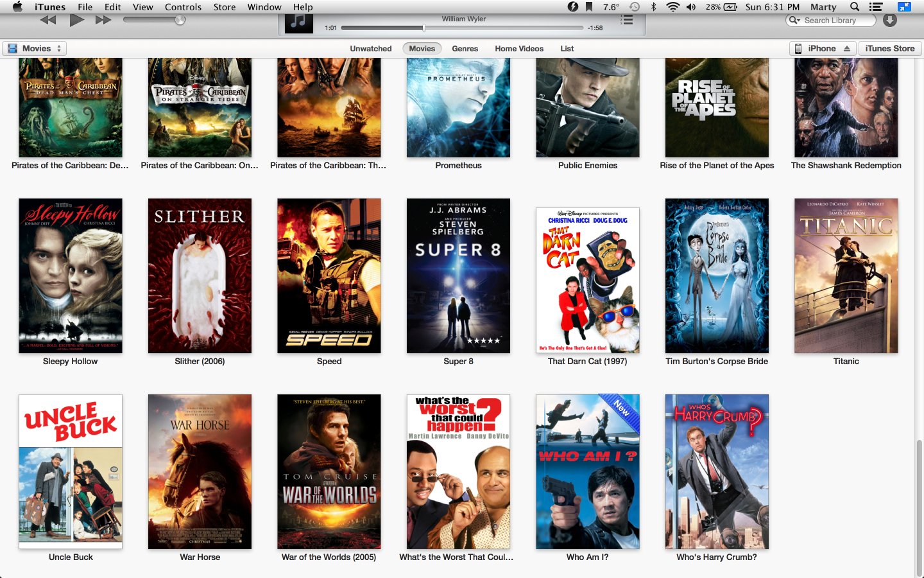Open the iTunes application menu
924x578 pixels.
(50, 7)
